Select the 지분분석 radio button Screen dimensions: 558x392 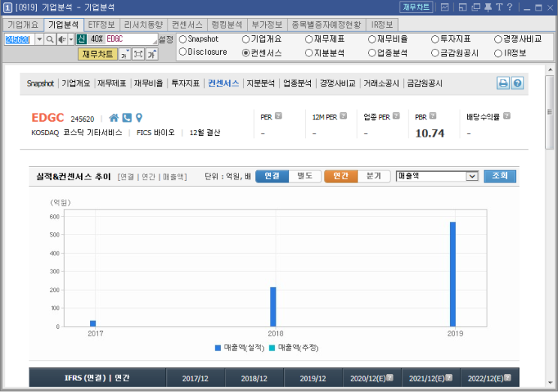point(309,53)
